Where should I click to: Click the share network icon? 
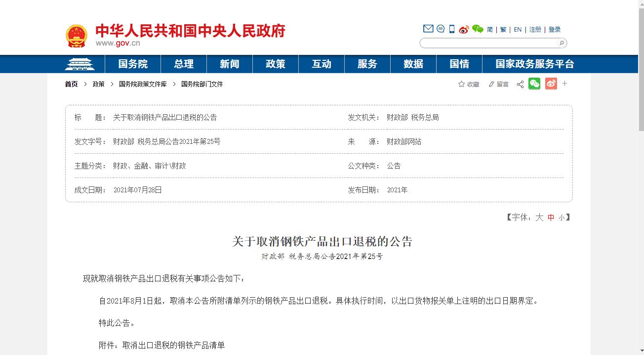pyautogui.click(x=520, y=84)
